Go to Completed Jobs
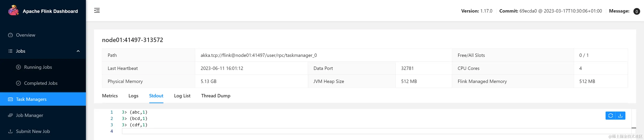 coord(43,83)
